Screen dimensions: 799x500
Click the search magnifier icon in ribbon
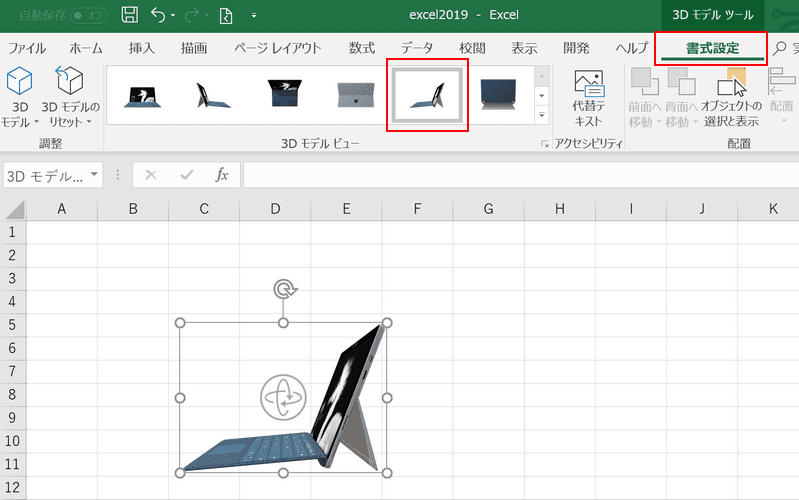point(779,48)
